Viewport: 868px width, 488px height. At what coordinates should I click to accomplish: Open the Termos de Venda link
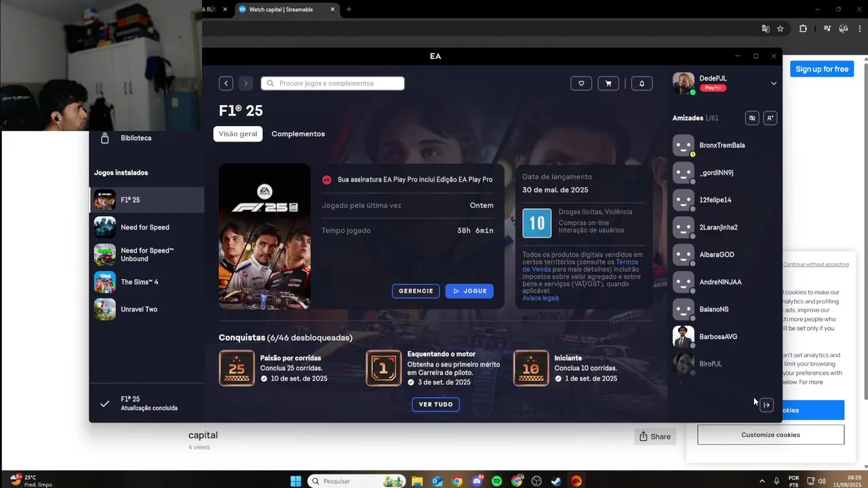point(580,266)
